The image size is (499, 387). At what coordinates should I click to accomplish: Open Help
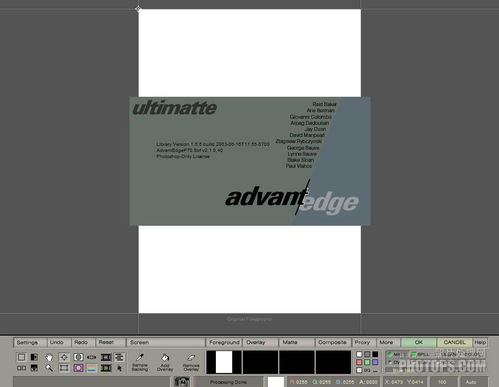[480, 342]
